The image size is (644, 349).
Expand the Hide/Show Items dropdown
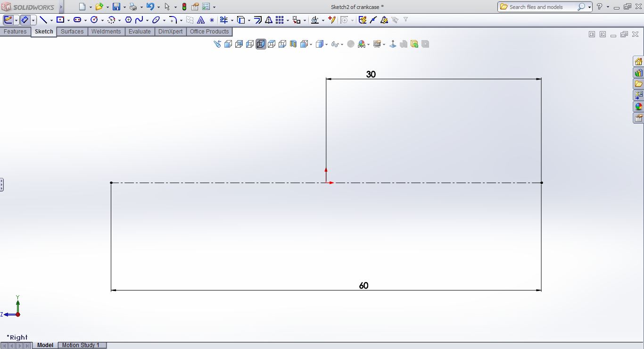click(342, 44)
